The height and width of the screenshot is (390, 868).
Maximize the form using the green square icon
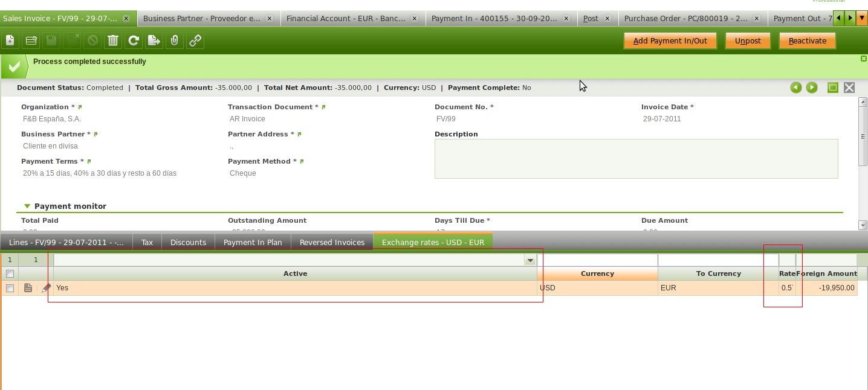pos(833,88)
